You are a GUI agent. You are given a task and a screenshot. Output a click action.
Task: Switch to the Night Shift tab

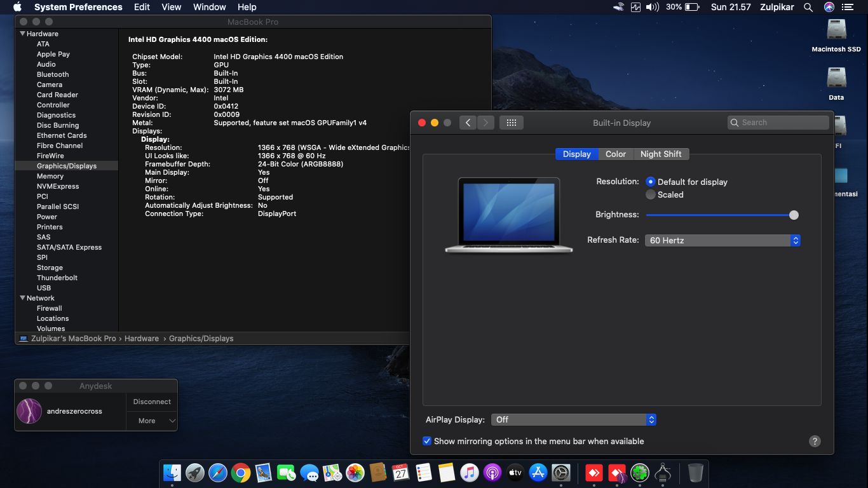[661, 154]
